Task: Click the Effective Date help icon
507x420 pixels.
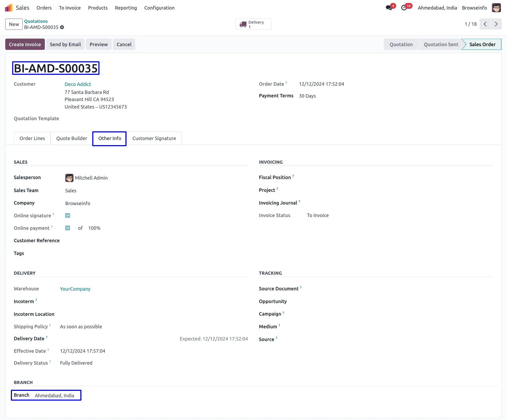Action: pyautogui.click(x=48, y=349)
